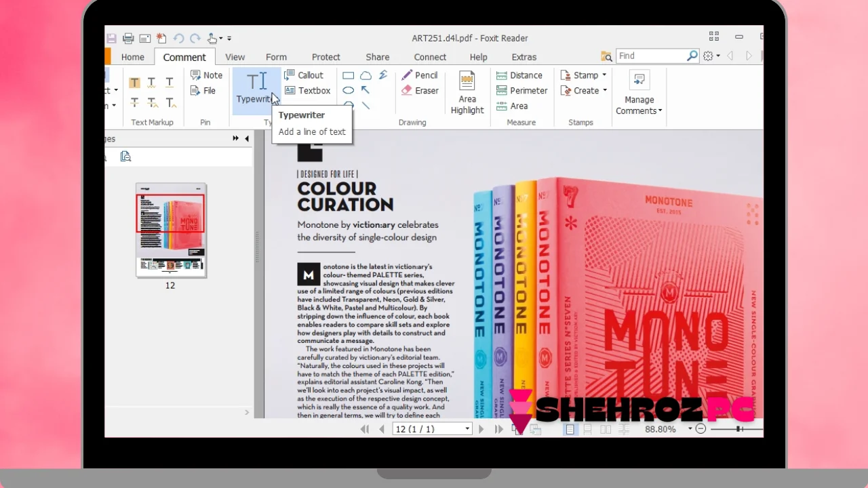The image size is (868, 488).
Task: Open the Manage Comments dropdown
Action: coord(639,92)
